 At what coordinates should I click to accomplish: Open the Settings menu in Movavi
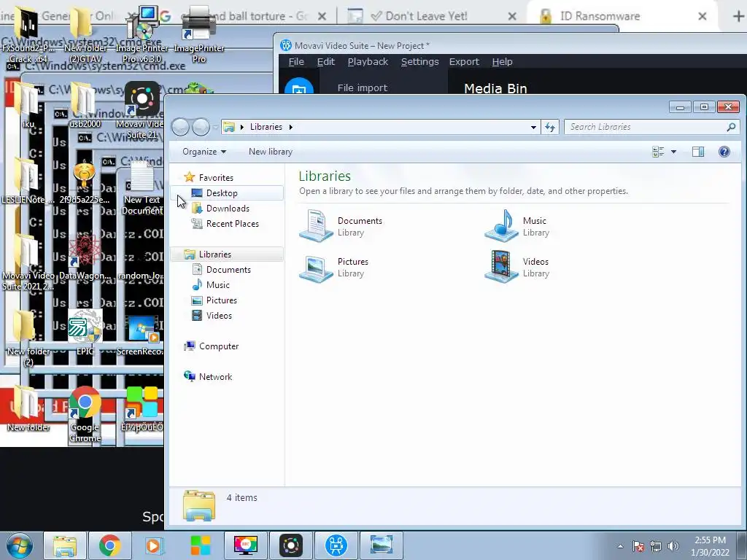click(x=419, y=61)
